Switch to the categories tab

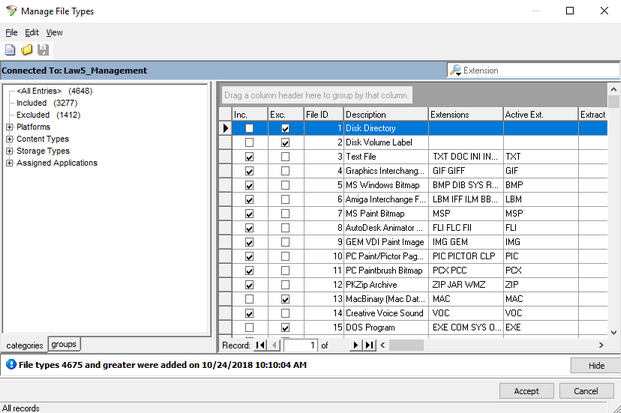point(25,345)
